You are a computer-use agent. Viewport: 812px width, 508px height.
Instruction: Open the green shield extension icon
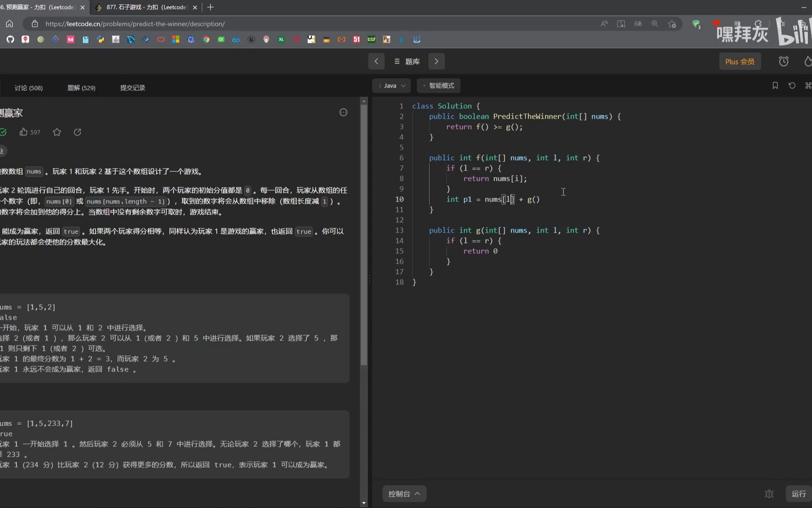point(696,24)
